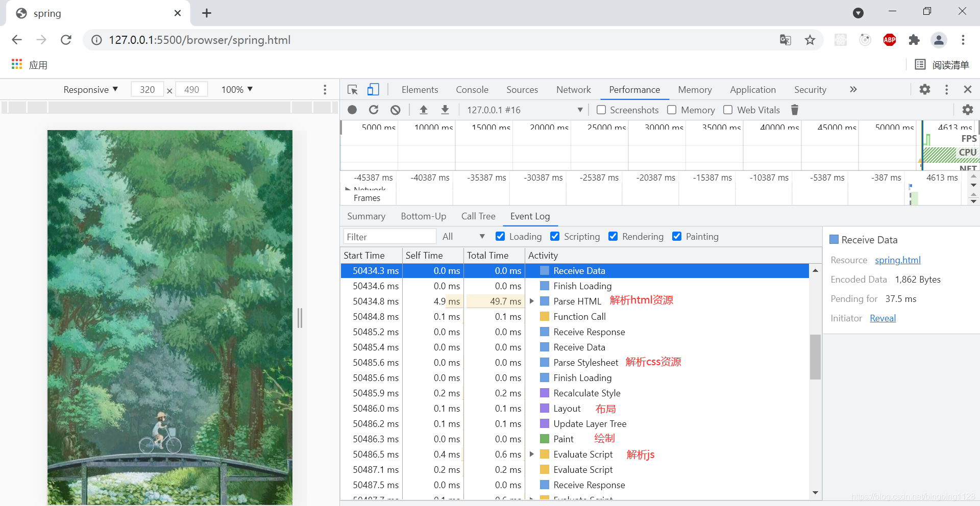Click the viewport height field 490

click(192, 90)
